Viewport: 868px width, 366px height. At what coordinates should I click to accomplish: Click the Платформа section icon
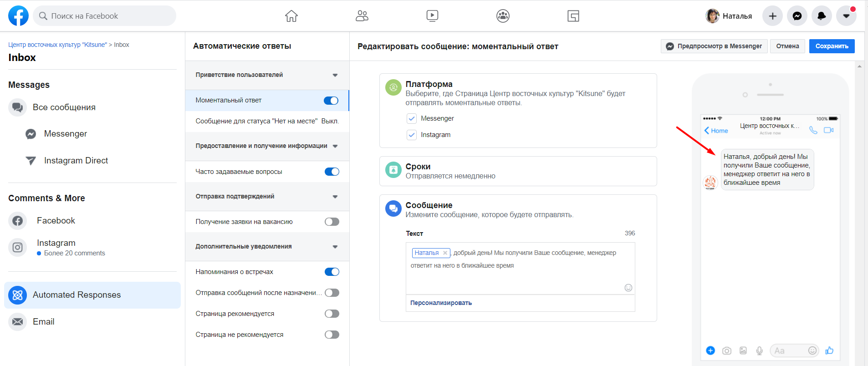(393, 87)
